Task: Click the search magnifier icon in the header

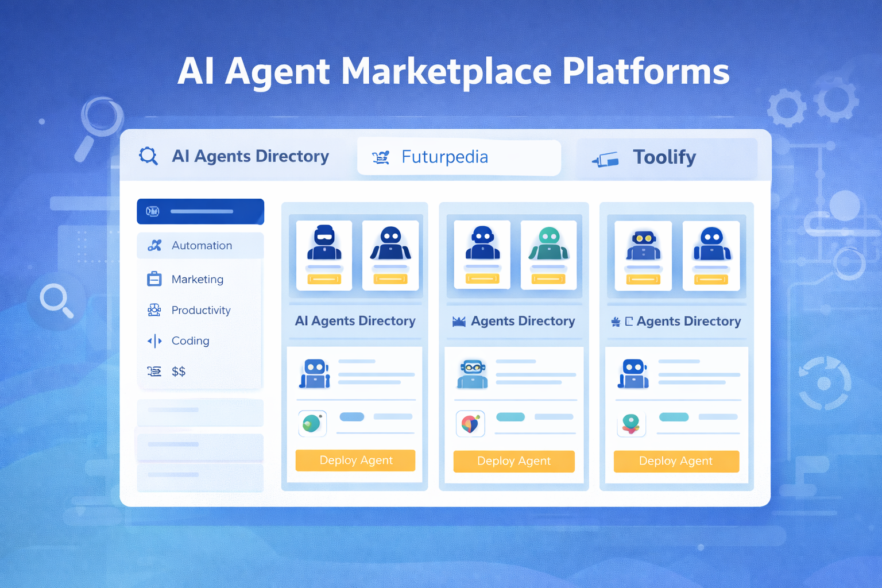Action: point(149,156)
